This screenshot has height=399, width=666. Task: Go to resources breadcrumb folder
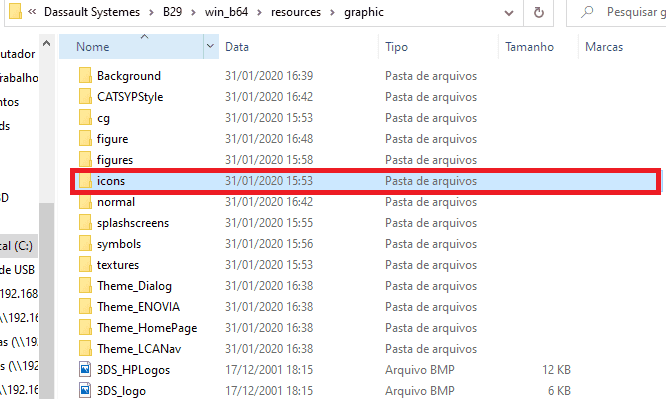click(x=296, y=12)
